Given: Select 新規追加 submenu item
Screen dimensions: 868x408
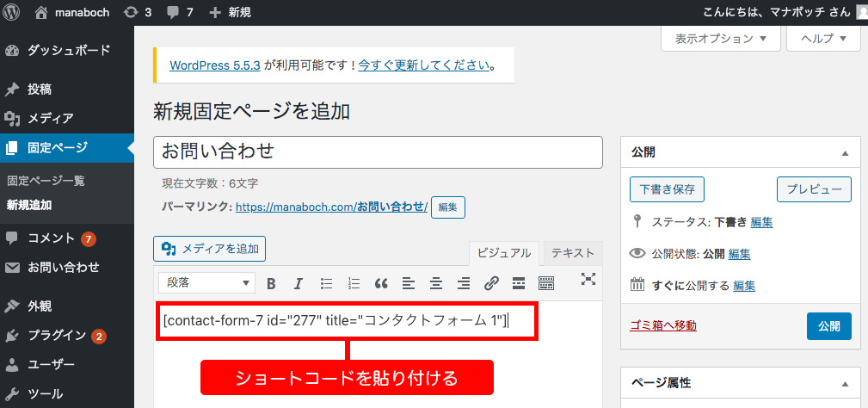Looking at the screenshot, I should click(x=29, y=205).
